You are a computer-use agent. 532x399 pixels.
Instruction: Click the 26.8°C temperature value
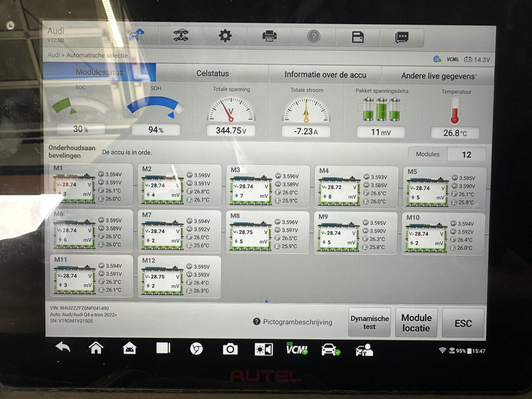(455, 133)
